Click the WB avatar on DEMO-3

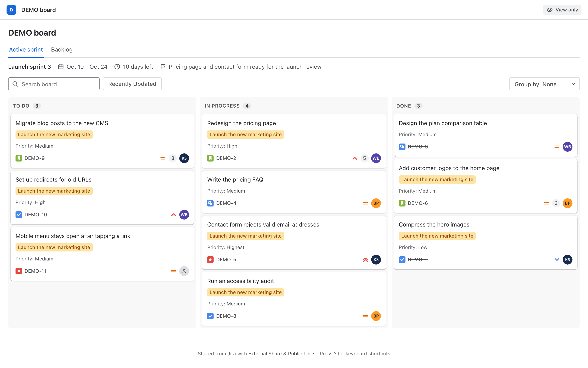568,147
